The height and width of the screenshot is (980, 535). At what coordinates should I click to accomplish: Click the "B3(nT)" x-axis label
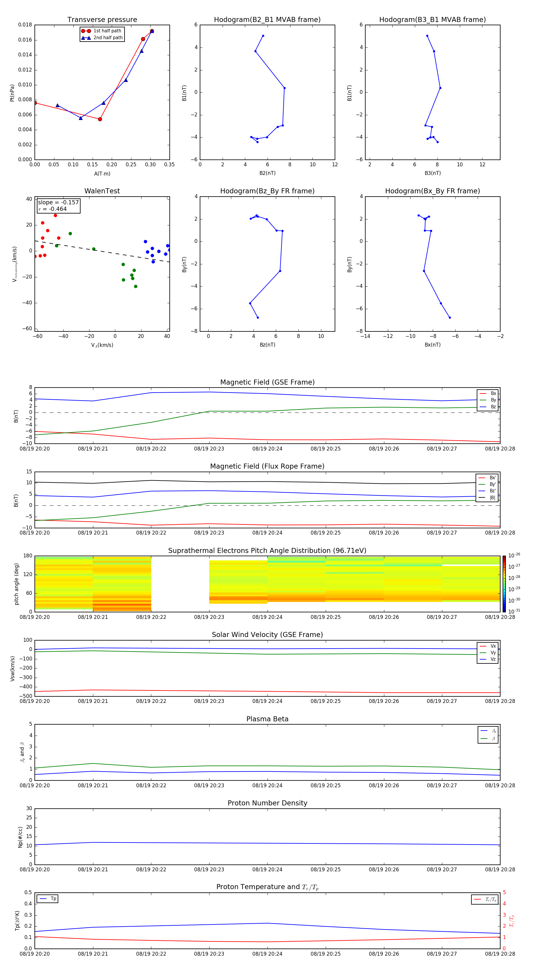pyautogui.click(x=432, y=173)
